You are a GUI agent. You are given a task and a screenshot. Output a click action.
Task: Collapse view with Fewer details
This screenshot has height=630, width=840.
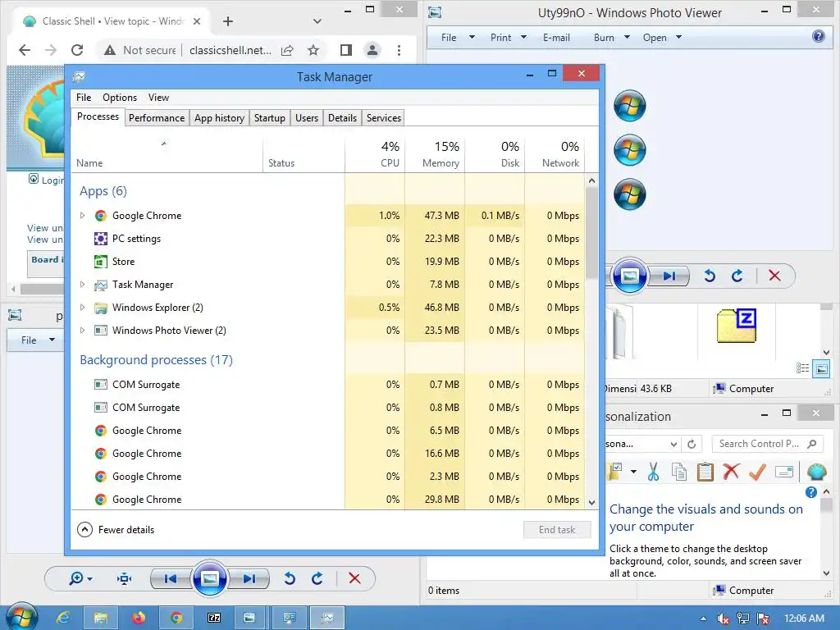116,530
